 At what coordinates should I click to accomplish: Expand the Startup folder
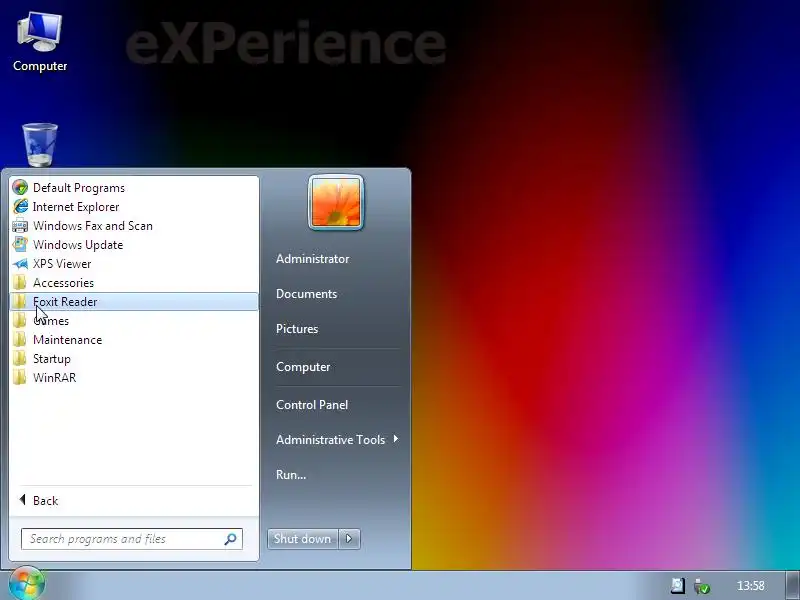(x=134, y=359)
